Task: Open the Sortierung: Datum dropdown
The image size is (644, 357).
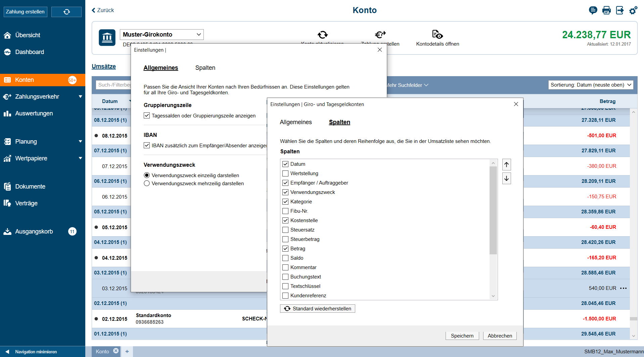Action: (x=591, y=85)
